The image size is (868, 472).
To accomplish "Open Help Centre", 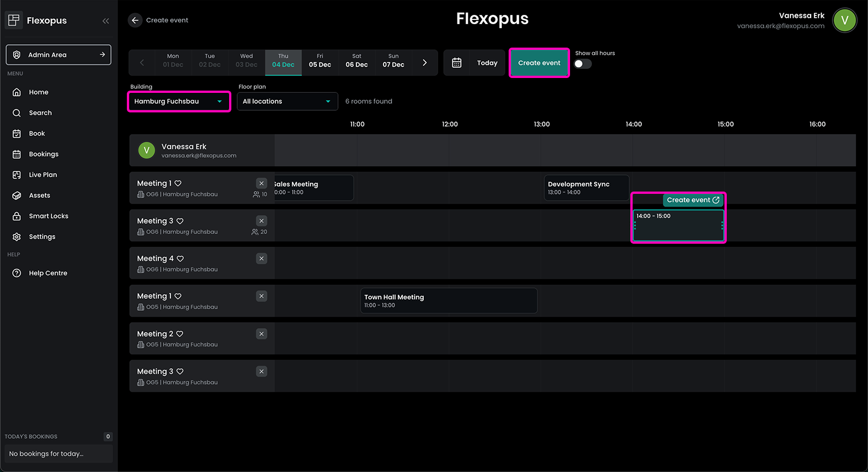I will [48, 273].
